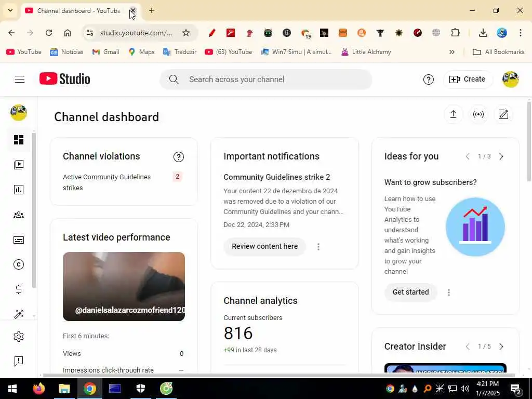Click the Create post pencil icon

503,114
